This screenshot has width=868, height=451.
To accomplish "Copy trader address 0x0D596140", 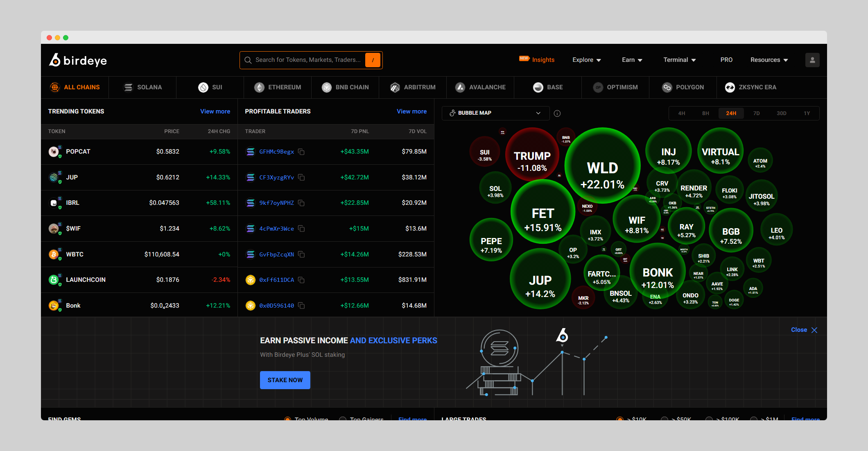I will (x=301, y=306).
